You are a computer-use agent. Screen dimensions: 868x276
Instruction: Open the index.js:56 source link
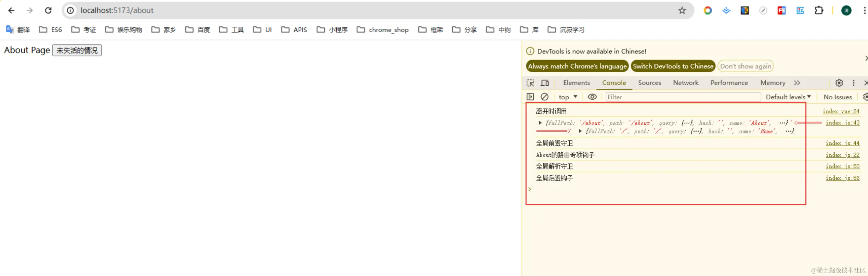tap(843, 178)
